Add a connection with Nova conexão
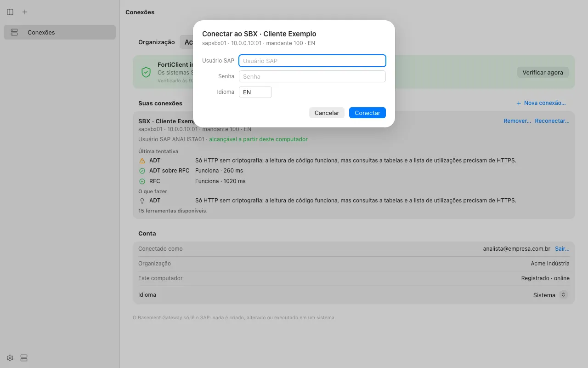Screen dimensions: 588x368 point(541,103)
